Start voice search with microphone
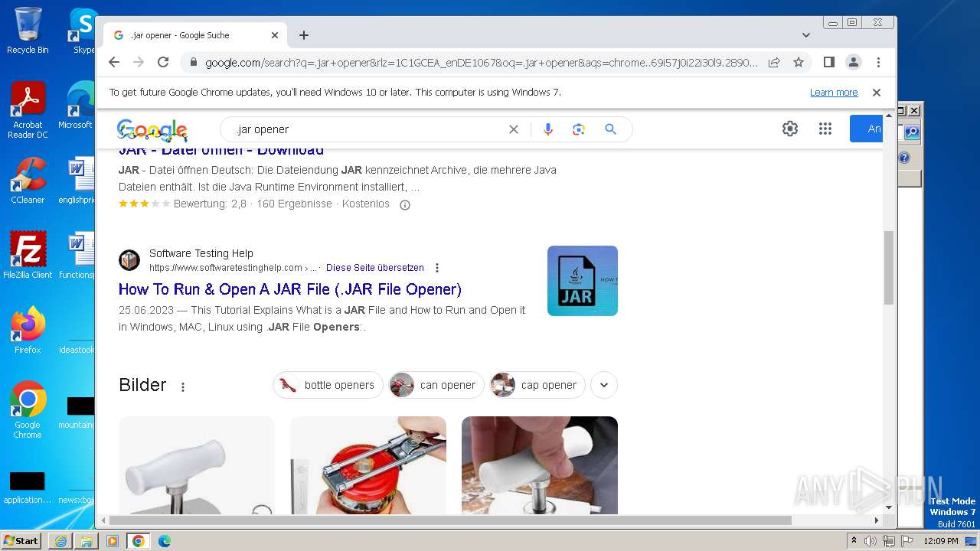980x551 pixels. (547, 129)
